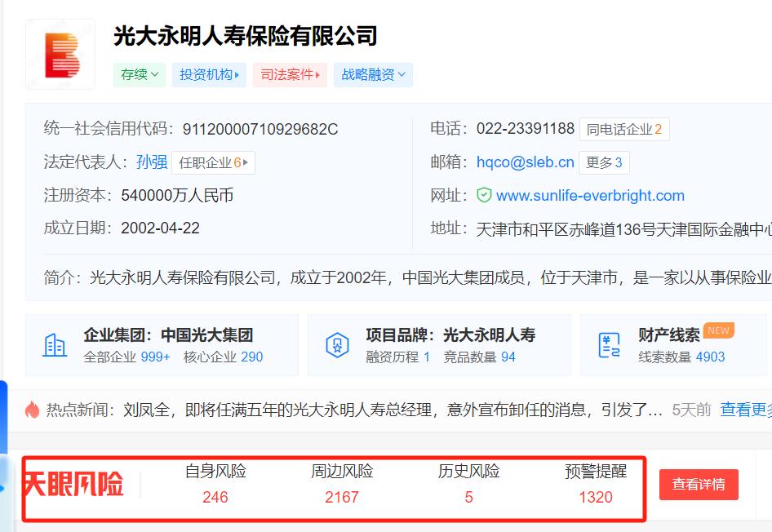Click the company logo thumbnail
772x532 pixels.
(x=60, y=54)
